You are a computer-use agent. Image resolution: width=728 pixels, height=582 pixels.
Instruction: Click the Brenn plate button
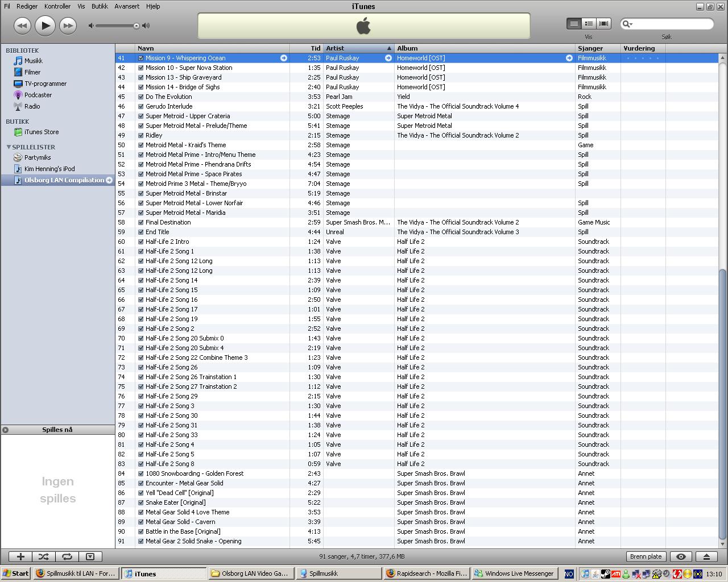pyautogui.click(x=646, y=557)
